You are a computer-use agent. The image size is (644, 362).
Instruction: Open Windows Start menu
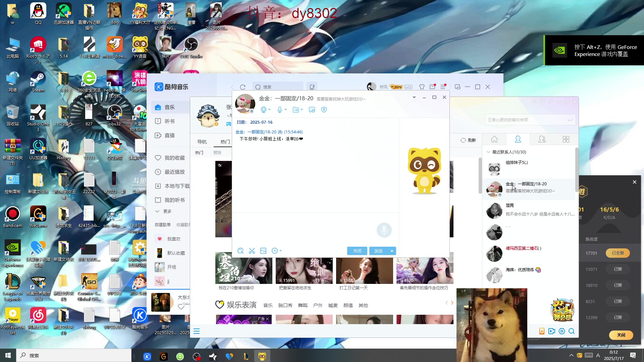[8, 355]
